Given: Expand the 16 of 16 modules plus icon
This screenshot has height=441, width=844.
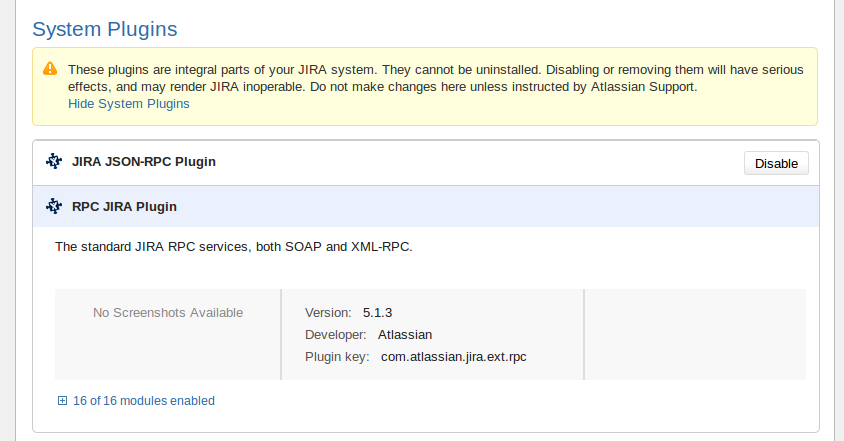Looking at the screenshot, I should pos(62,400).
